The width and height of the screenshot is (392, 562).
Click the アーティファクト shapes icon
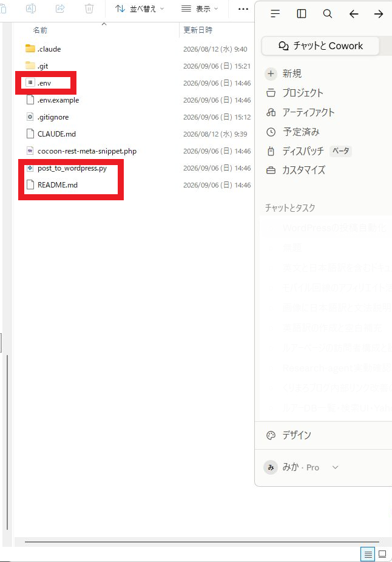coord(271,112)
